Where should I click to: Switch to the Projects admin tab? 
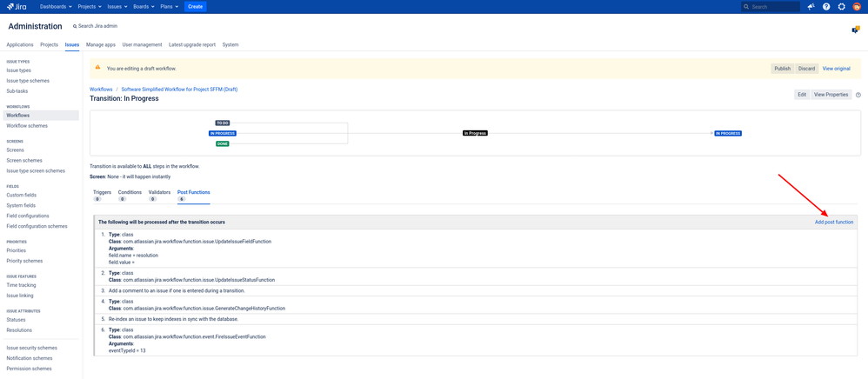(50, 45)
